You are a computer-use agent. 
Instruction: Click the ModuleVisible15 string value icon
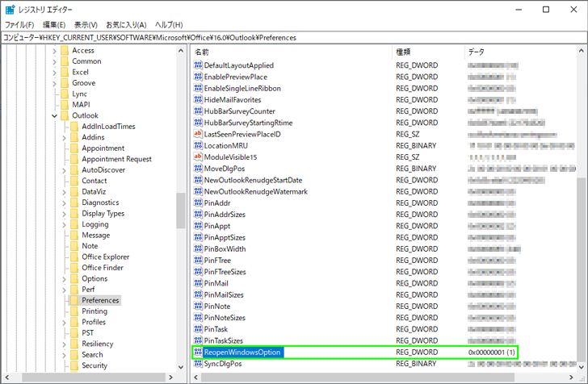[x=198, y=157]
